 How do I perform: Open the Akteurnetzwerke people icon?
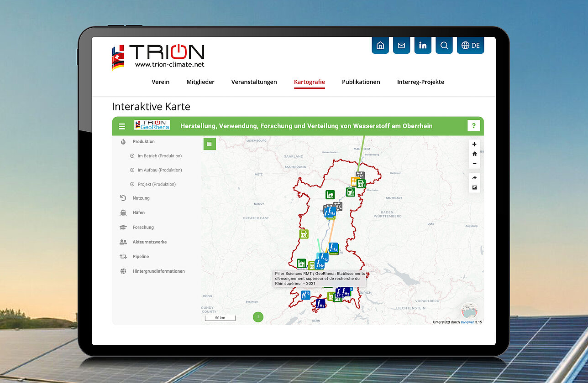click(123, 242)
